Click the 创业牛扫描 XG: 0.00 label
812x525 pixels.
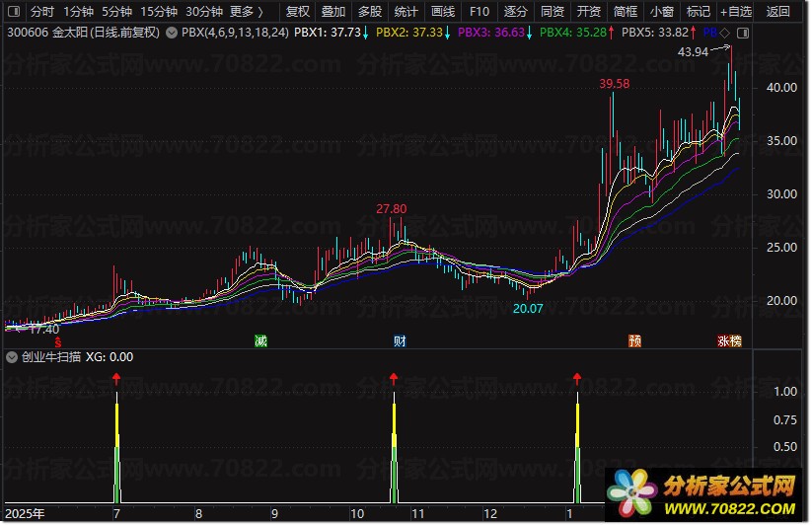point(77,356)
